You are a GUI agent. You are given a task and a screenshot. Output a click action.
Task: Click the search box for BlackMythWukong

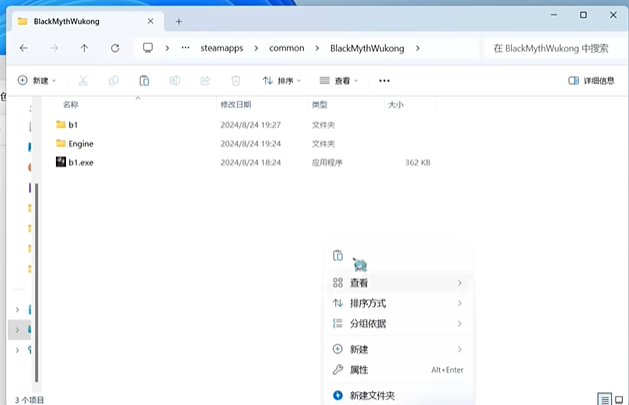click(x=554, y=48)
